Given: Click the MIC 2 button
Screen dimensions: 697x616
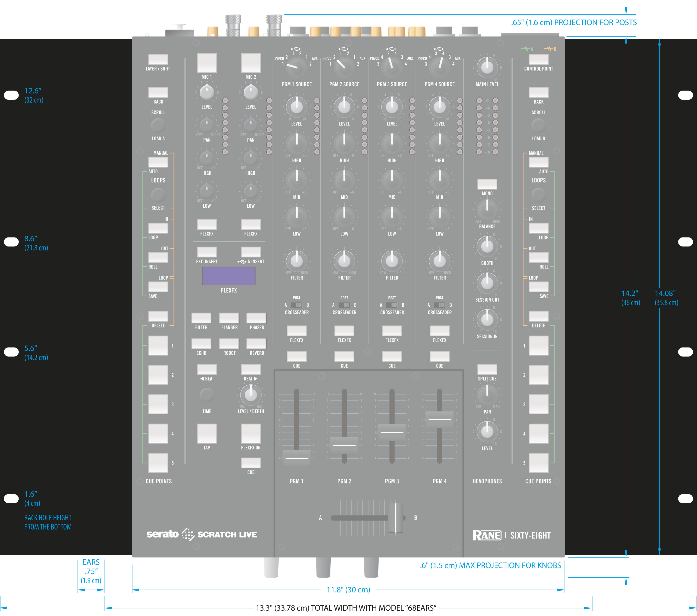Looking at the screenshot, I should coord(251,63).
